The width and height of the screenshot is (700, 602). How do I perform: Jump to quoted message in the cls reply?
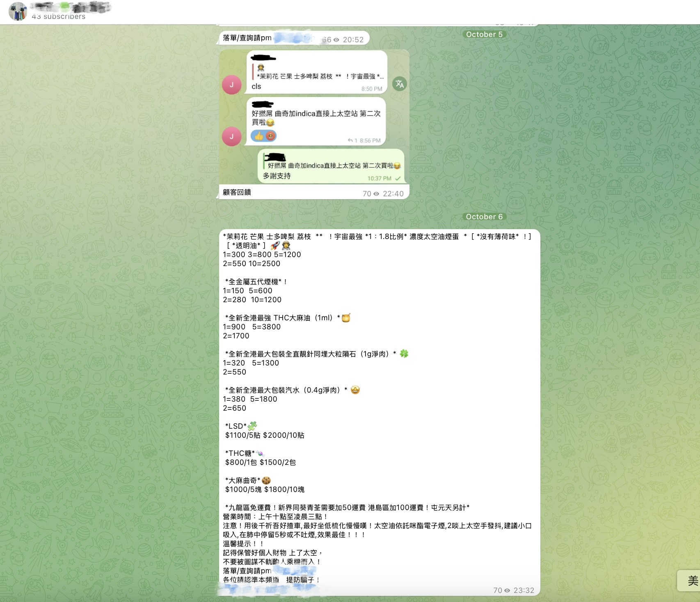coord(318,72)
